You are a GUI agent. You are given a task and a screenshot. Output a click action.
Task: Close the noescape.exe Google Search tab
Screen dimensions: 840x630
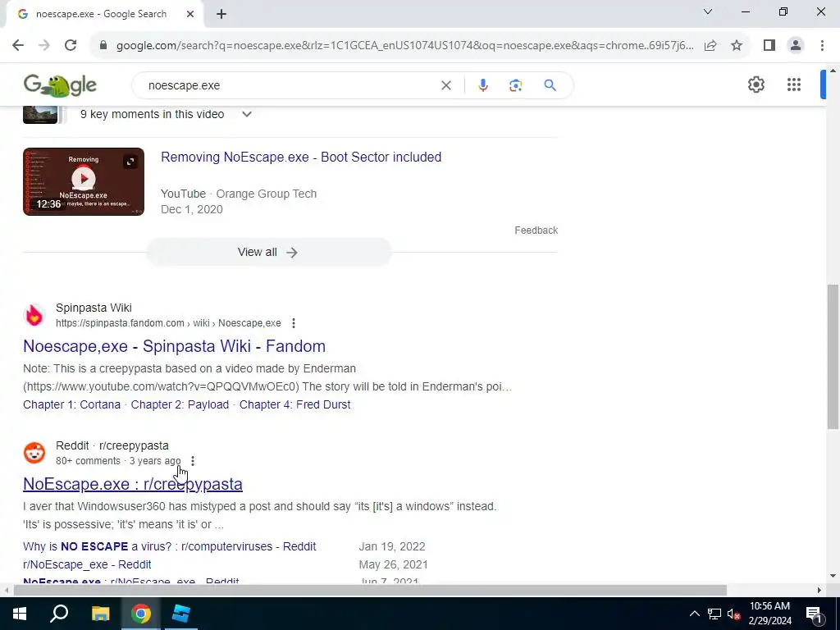tap(189, 15)
